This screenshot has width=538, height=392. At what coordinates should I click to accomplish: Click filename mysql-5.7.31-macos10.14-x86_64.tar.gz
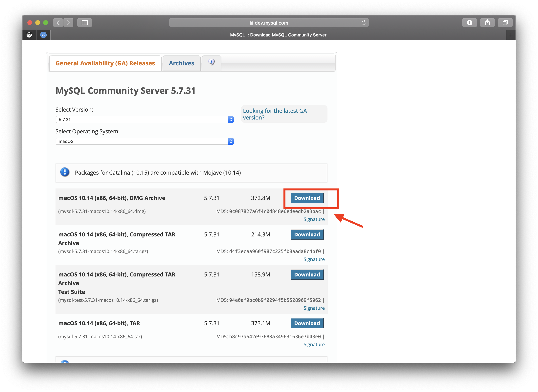click(103, 251)
